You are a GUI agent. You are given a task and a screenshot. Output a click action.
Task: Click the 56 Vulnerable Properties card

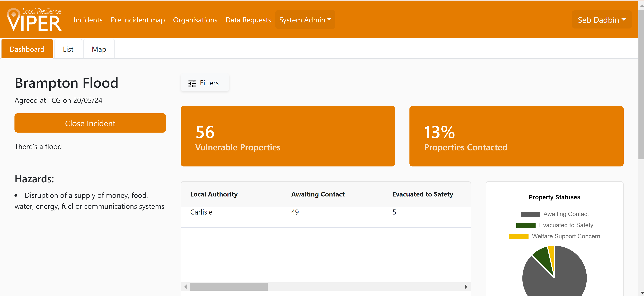coord(288,136)
